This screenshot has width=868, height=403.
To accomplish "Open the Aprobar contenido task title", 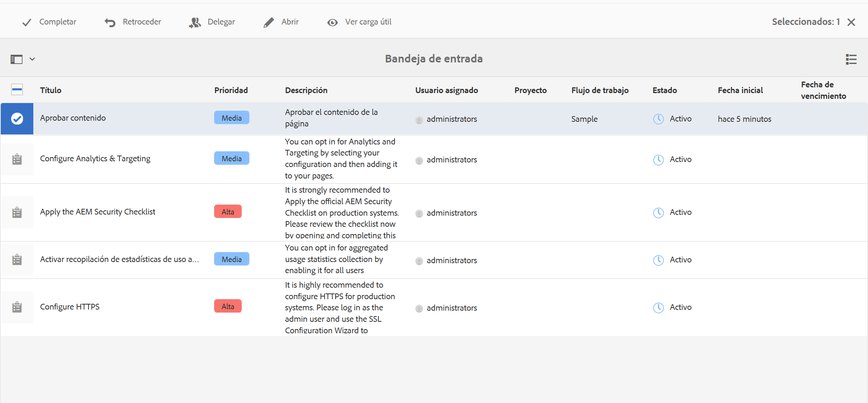I will [73, 118].
